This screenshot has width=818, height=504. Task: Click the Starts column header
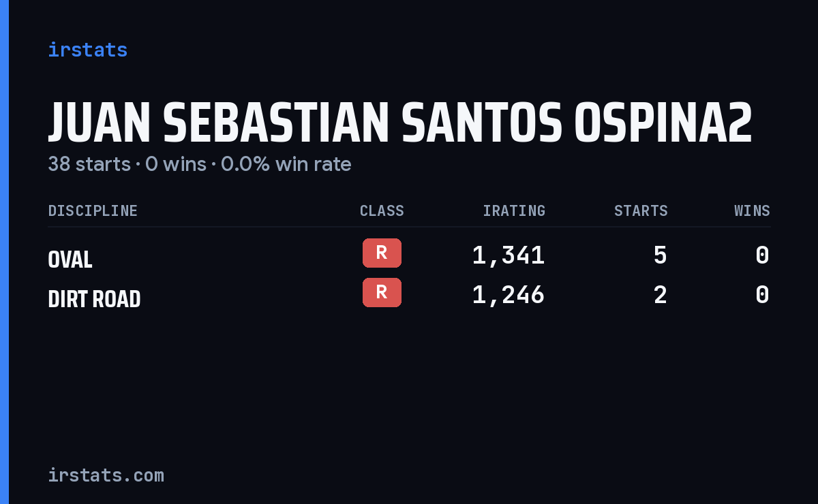pyautogui.click(x=641, y=211)
